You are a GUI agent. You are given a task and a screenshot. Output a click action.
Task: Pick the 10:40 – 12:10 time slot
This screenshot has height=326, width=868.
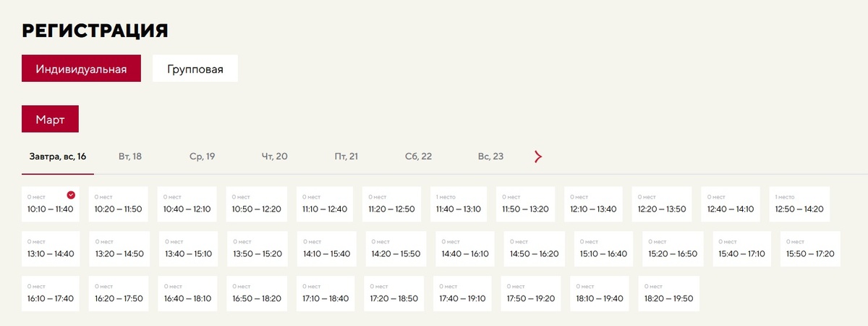(187, 204)
